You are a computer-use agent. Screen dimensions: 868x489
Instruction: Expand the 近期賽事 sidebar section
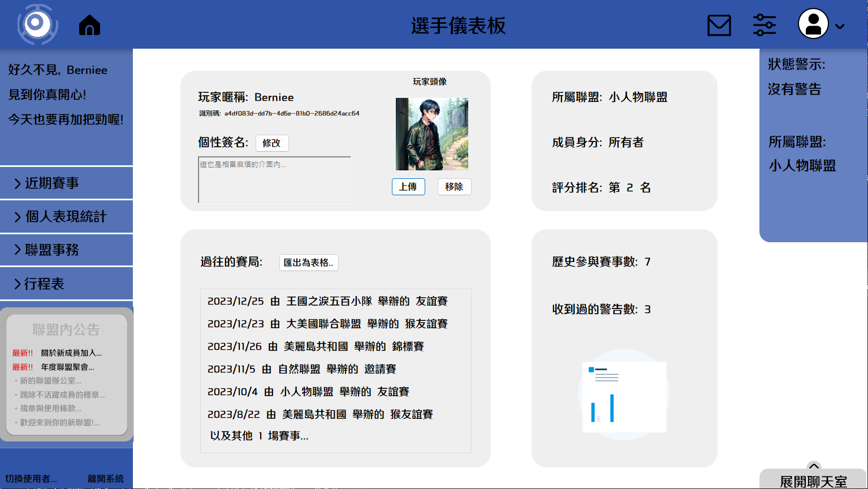click(66, 183)
